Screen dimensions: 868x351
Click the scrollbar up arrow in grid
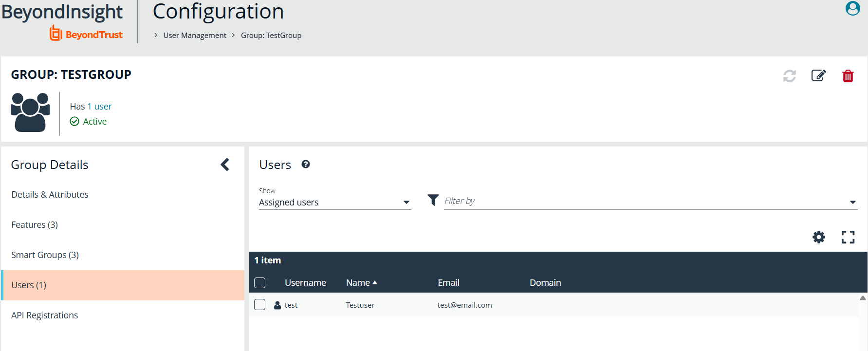[x=863, y=298]
